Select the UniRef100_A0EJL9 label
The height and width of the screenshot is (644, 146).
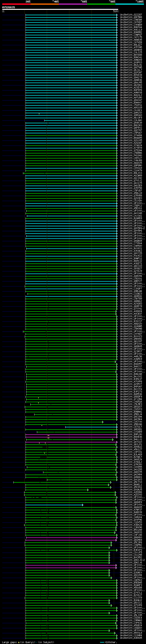pos(131,30)
